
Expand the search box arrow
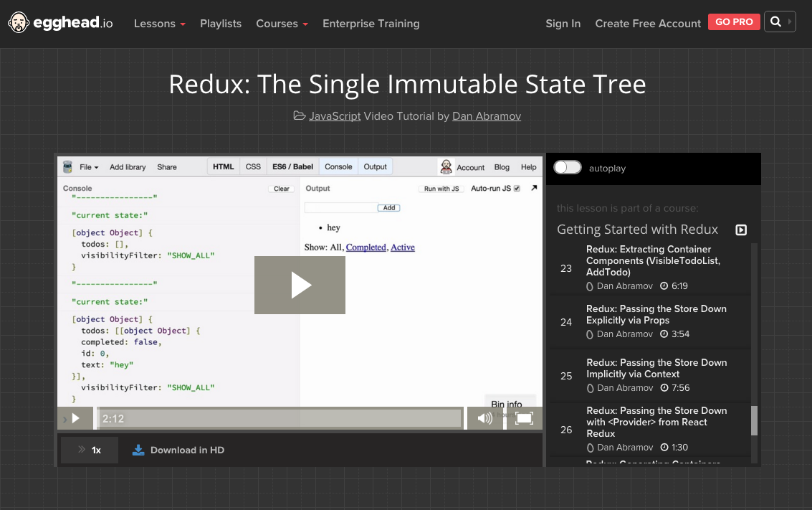click(790, 22)
